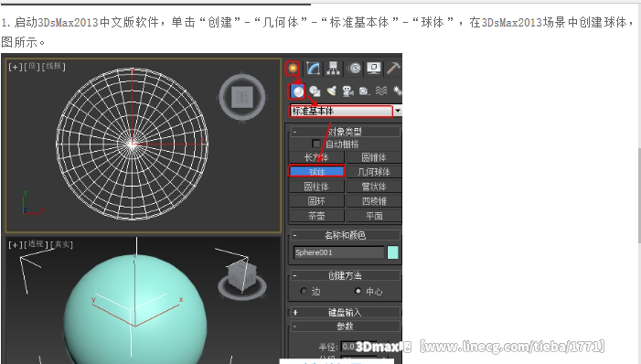Image resolution: width=641 pixels, height=364 pixels.
Task: Open the cyan object color swatch
Action: click(x=392, y=252)
